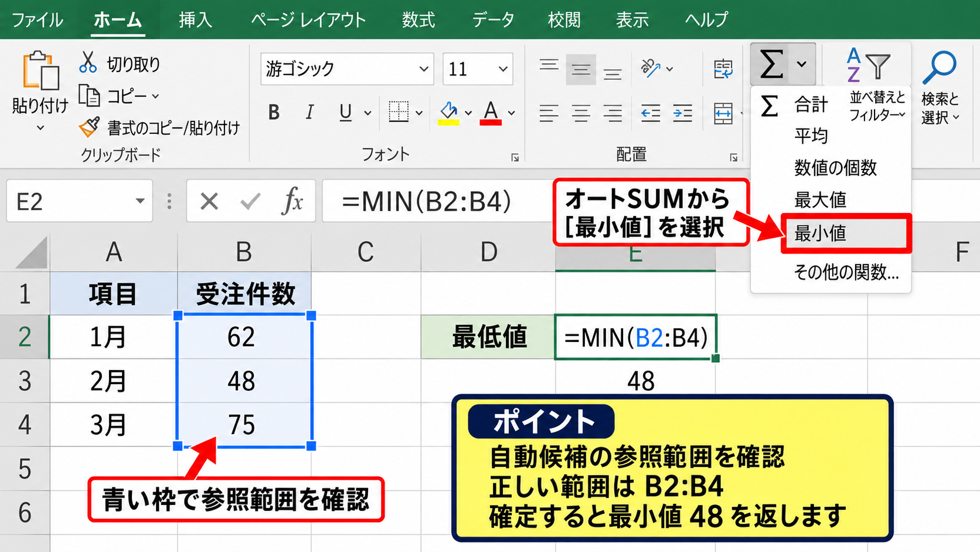Choose 数値の個数 from AutoSum menu
The height and width of the screenshot is (552, 980).
[835, 168]
